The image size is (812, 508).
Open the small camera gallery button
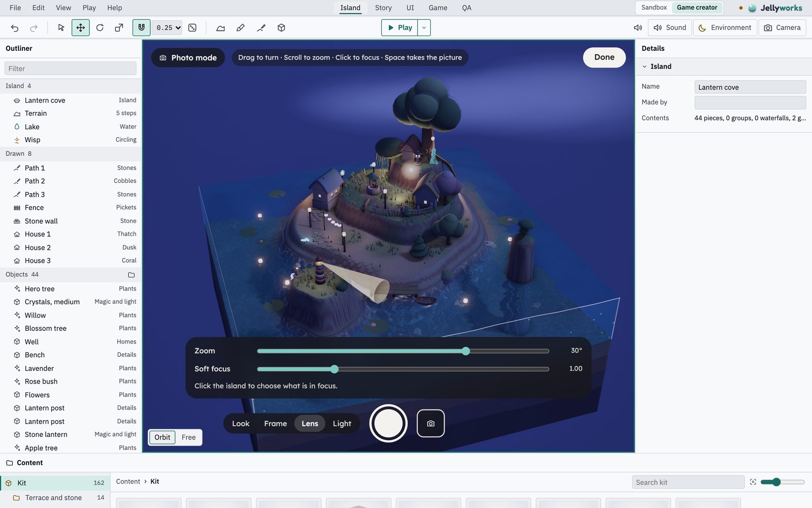point(431,423)
